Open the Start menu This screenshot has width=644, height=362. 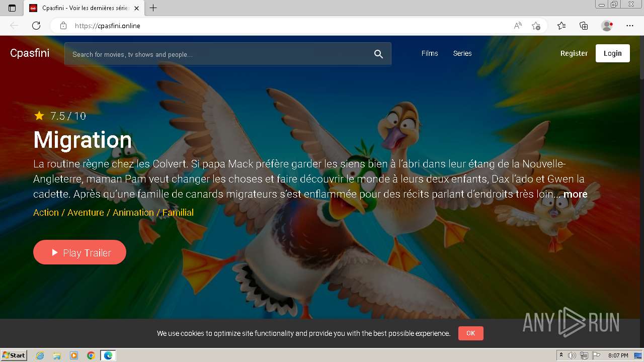(x=14, y=355)
